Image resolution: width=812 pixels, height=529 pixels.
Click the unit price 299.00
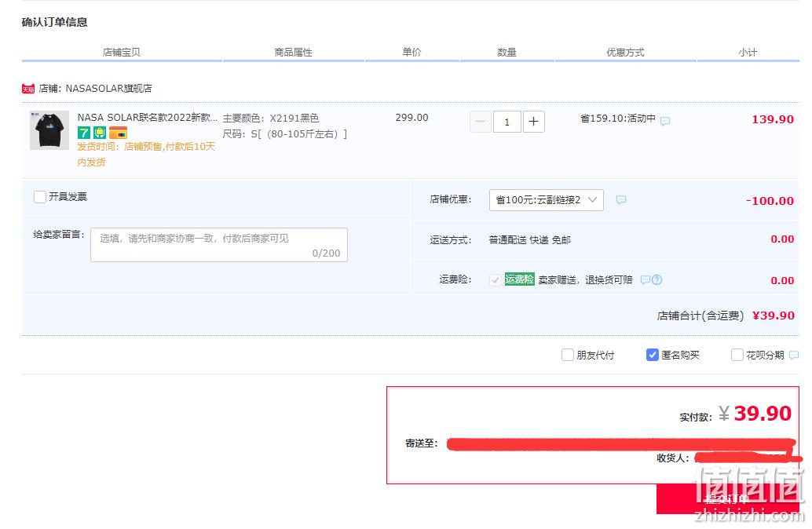pos(411,118)
